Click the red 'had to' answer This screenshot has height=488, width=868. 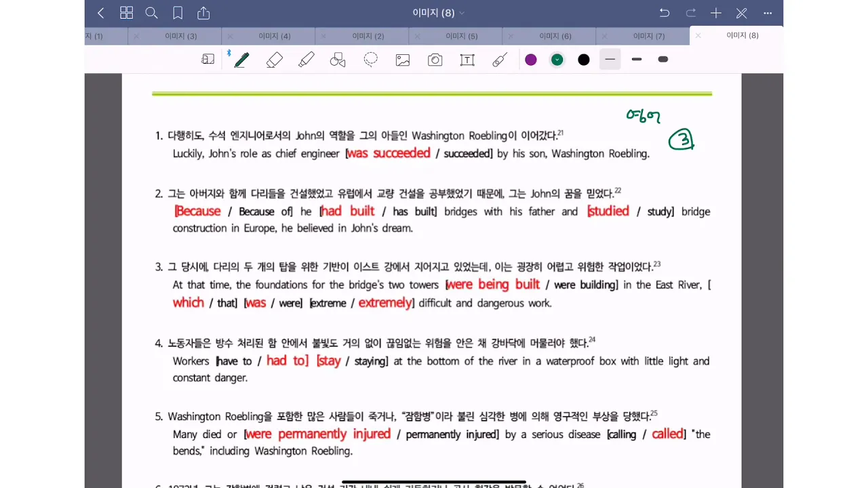pos(288,361)
